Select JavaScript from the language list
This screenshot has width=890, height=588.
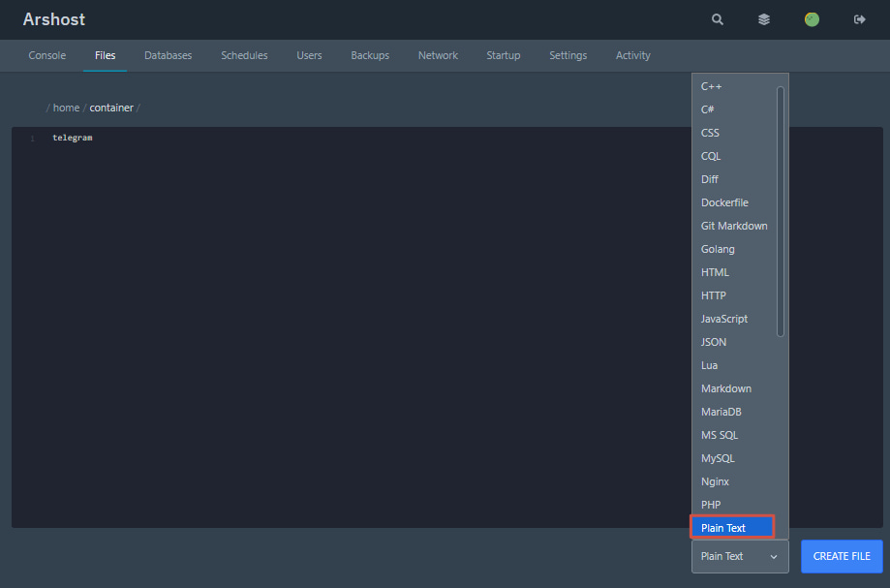pyautogui.click(x=733, y=319)
